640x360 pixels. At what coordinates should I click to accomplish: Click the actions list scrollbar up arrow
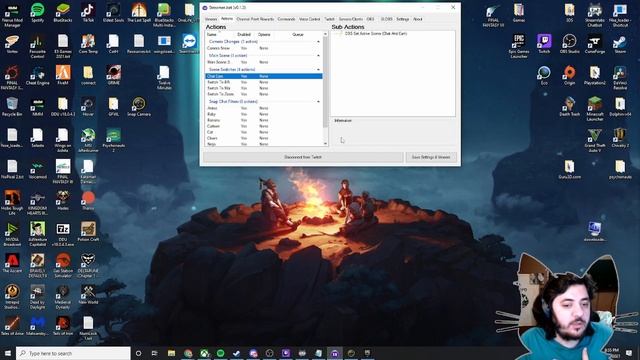click(x=325, y=34)
